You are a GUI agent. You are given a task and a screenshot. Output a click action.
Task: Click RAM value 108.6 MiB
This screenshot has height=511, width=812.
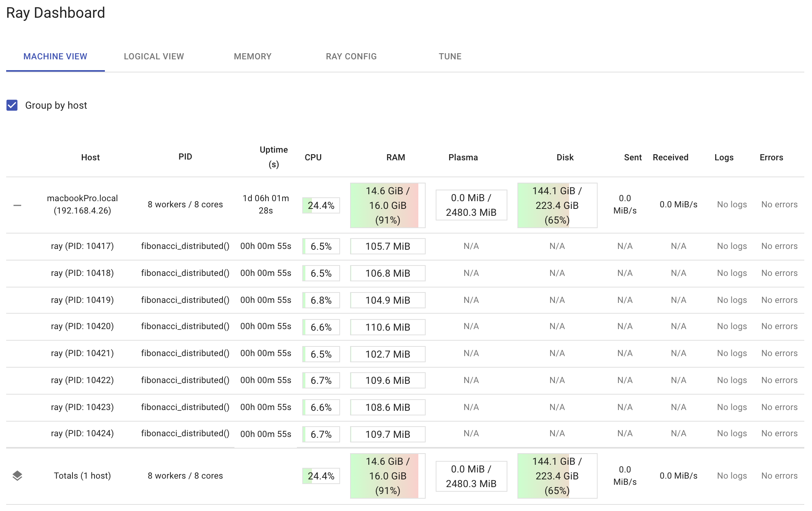(388, 407)
